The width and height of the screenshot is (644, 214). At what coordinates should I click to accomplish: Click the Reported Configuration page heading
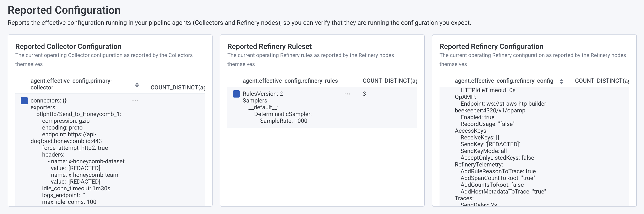(64, 10)
